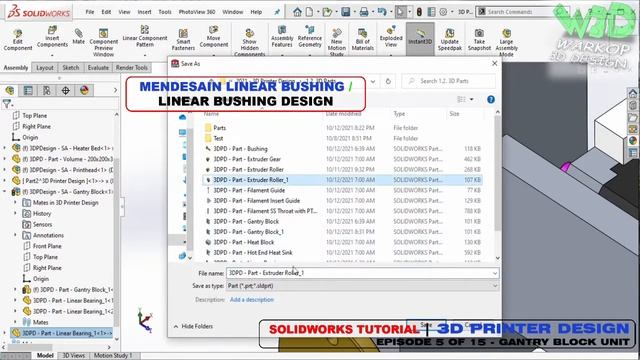The image size is (640, 360).
Task: Collapse the Gantry Block subassembly node
Action: tap(4, 191)
